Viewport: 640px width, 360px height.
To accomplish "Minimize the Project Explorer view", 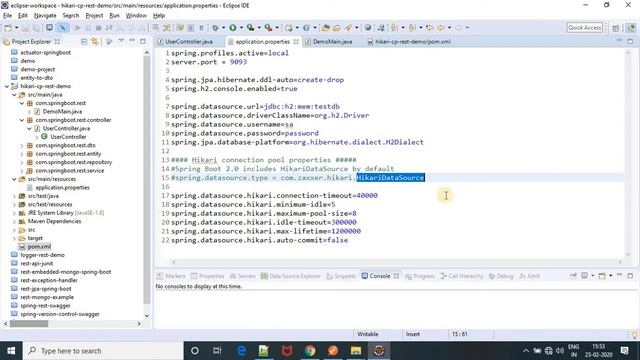I will tap(132, 41).
